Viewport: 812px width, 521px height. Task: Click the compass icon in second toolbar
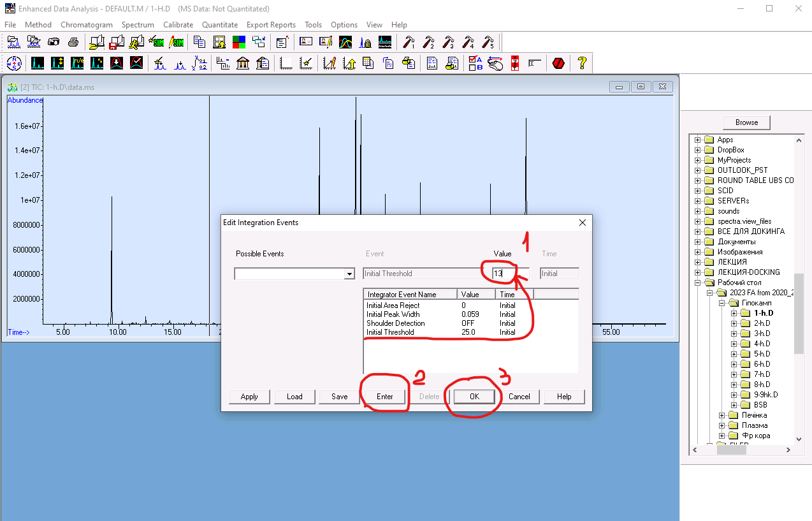pyautogui.click(x=14, y=63)
